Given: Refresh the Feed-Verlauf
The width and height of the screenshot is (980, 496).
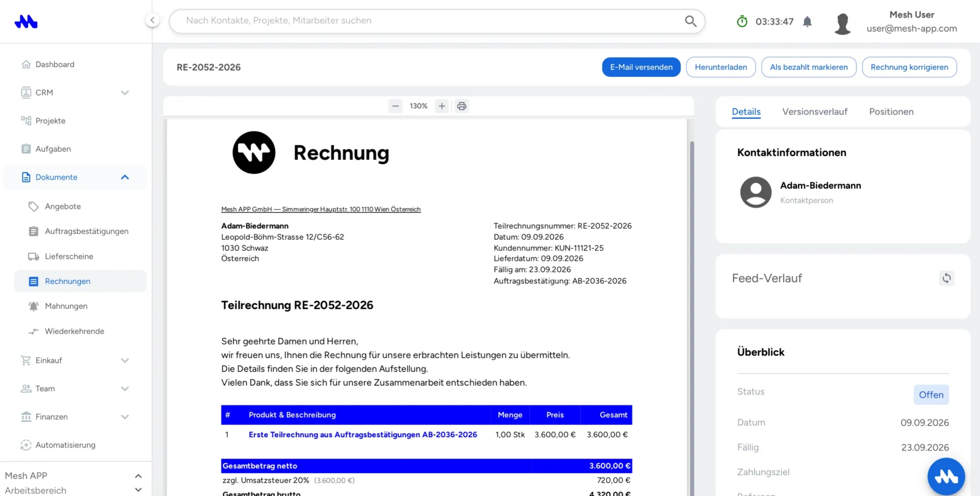Looking at the screenshot, I should 946,279.
